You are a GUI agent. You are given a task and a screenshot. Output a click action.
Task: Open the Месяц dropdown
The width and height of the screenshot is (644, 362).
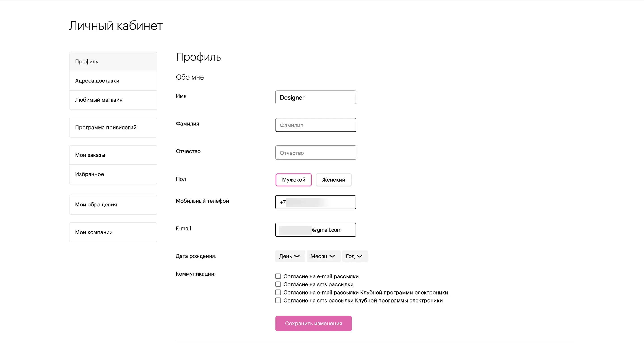point(323,256)
